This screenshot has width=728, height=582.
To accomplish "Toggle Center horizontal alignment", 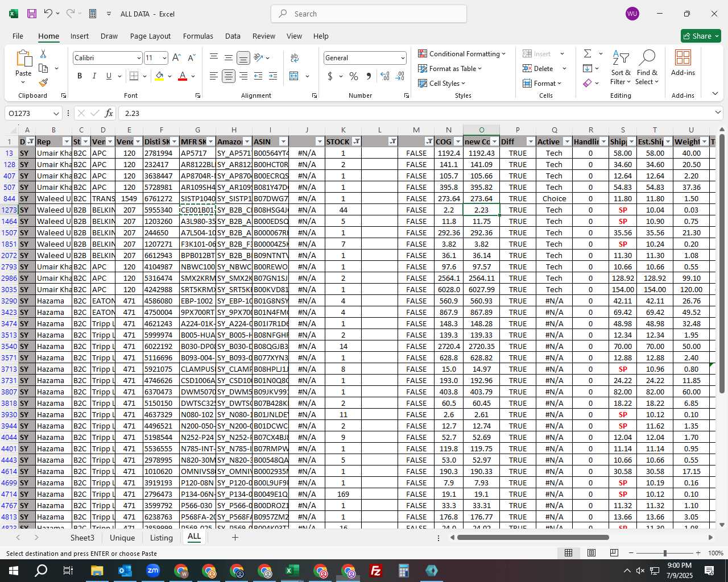I will tap(229, 76).
